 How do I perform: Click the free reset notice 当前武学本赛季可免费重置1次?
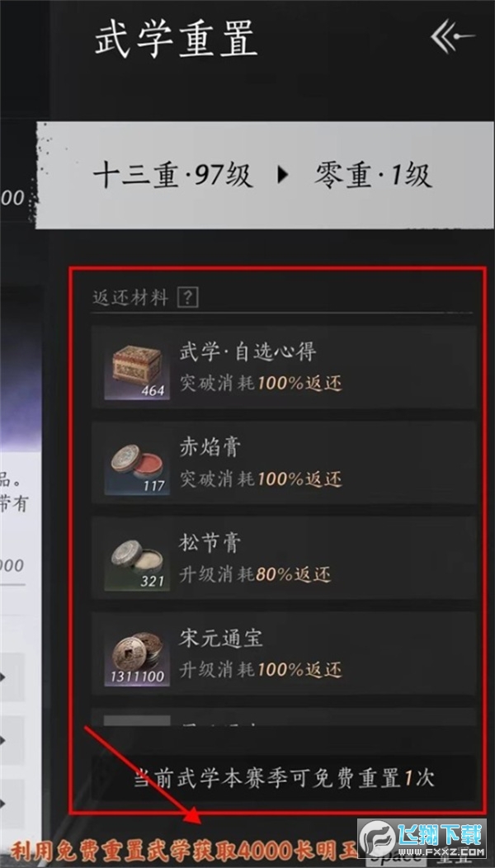[284, 778]
